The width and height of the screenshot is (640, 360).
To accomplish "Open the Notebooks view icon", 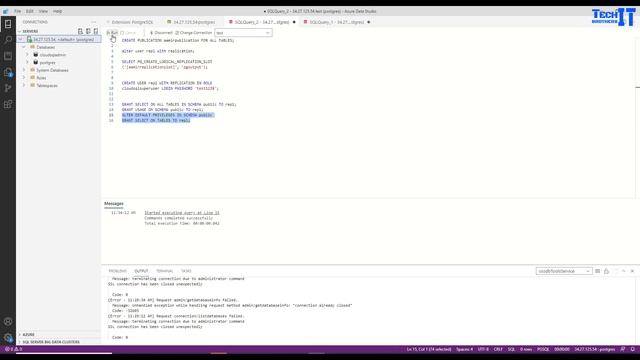I will [x=8, y=56].
